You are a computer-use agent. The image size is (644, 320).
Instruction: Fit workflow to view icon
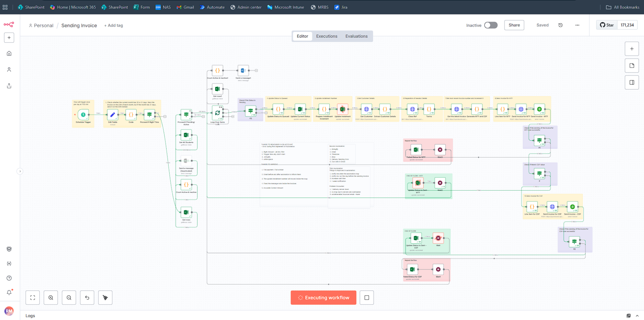click(x=33, y=298)
